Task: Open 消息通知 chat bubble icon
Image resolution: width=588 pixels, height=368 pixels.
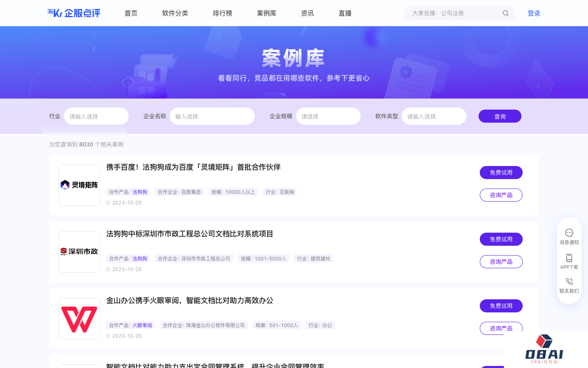Action: coord(569,233)
